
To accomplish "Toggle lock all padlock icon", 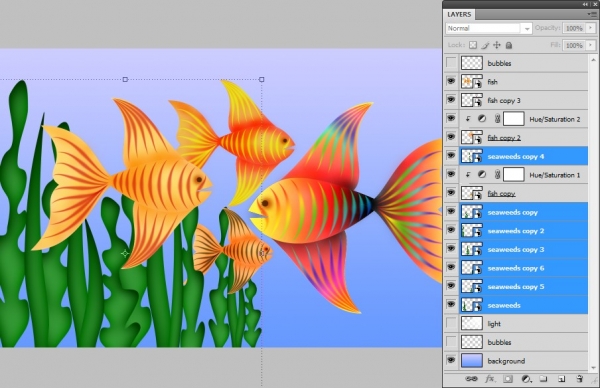I will pyautogui.click(x=509, y=45).
